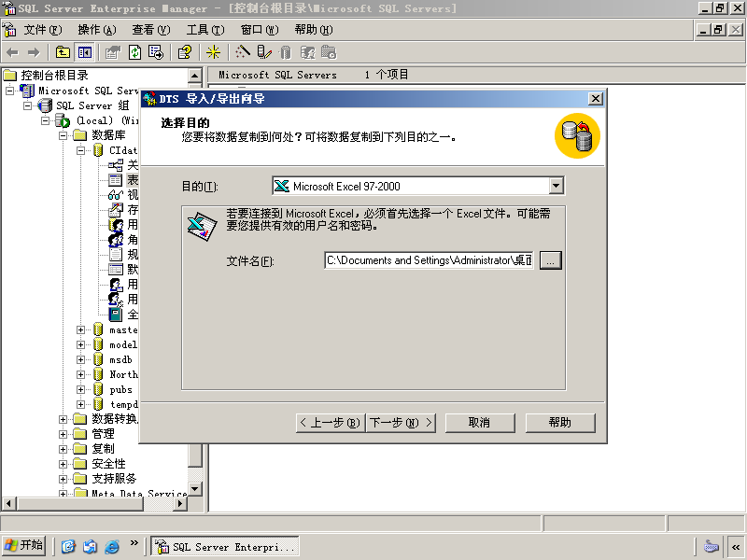The width and height of the screenshot is (747, 560).
Task: Click the MMC document icon in menu bar
Action: coord(9,30)
